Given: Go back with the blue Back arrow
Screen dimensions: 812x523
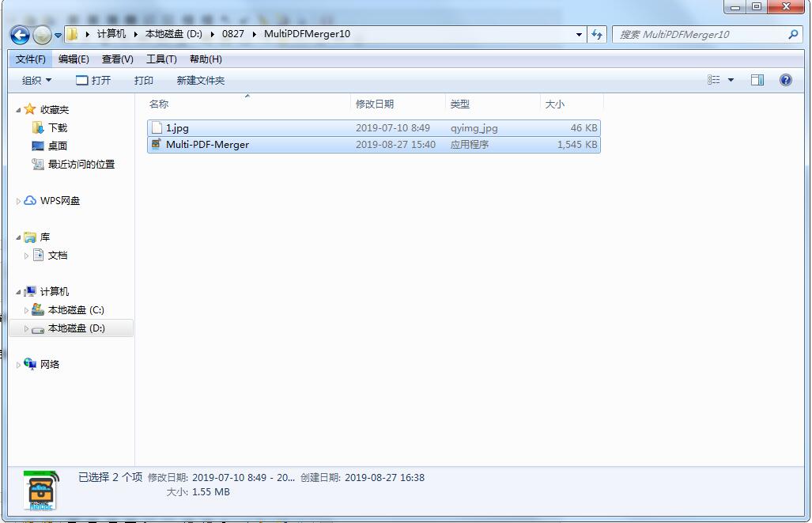Looking at the screenshot, I should (20, 36).
